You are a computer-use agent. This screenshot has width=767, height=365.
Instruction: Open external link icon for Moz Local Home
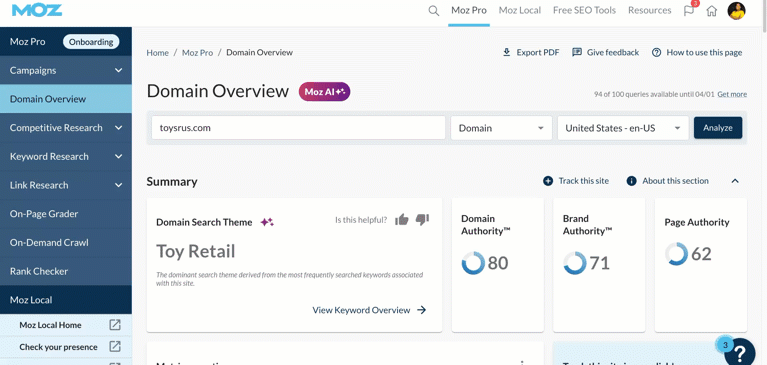(x=114, y=325)
